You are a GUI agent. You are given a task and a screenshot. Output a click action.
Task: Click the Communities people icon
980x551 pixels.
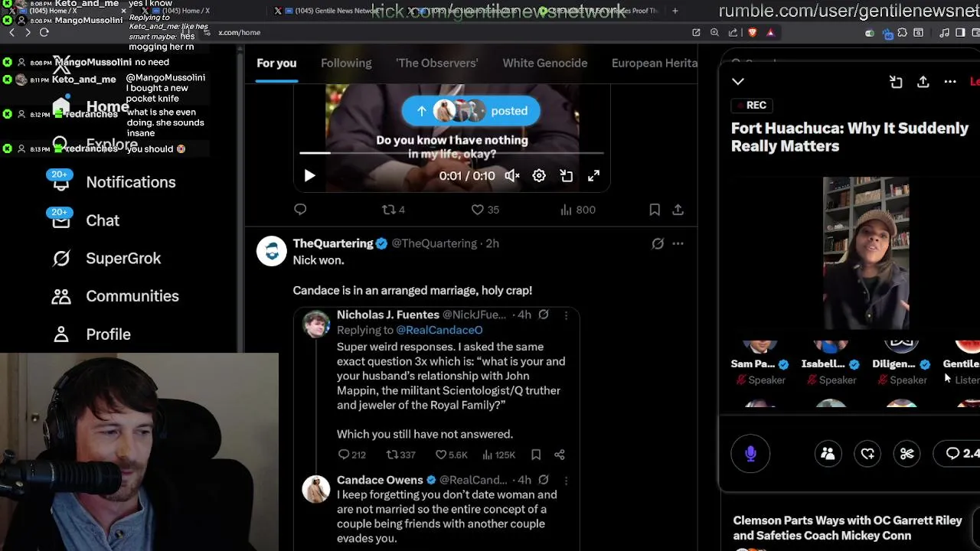61,296
